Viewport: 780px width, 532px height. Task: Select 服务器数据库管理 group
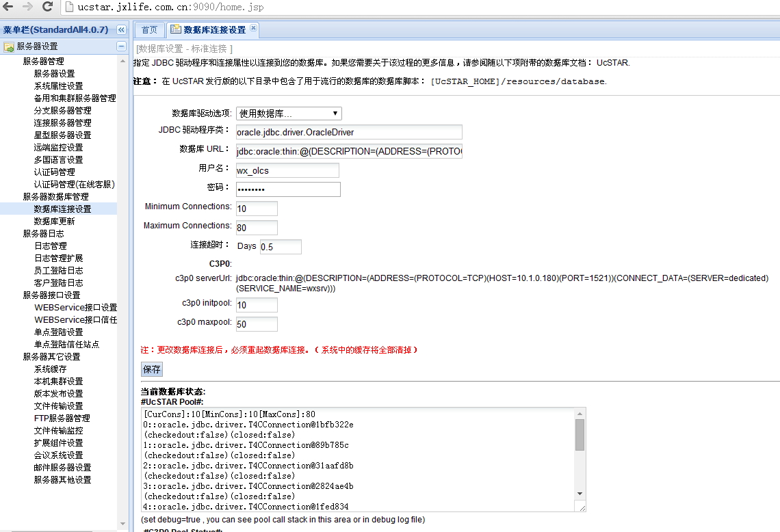click(x=55, y=197)
